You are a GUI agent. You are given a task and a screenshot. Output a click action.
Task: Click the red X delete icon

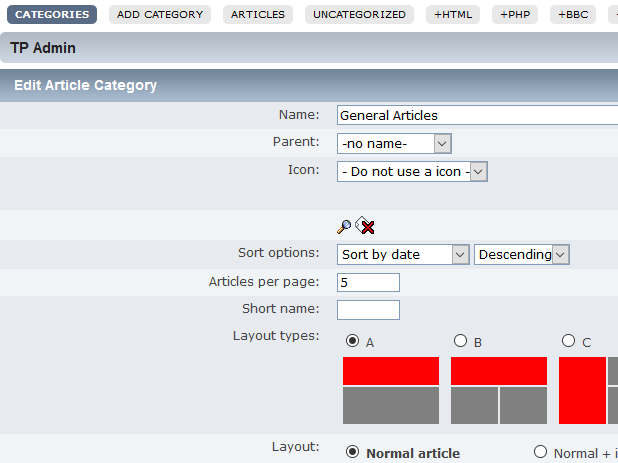click(365, 227)
